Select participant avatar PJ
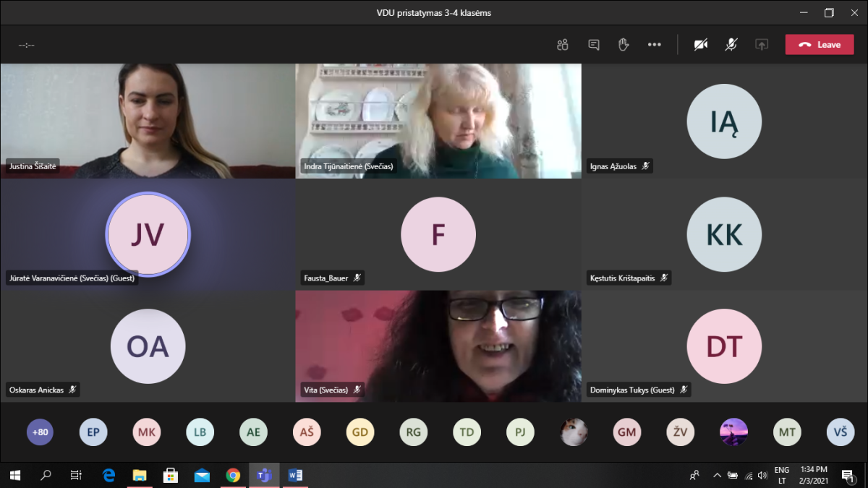 520,432
